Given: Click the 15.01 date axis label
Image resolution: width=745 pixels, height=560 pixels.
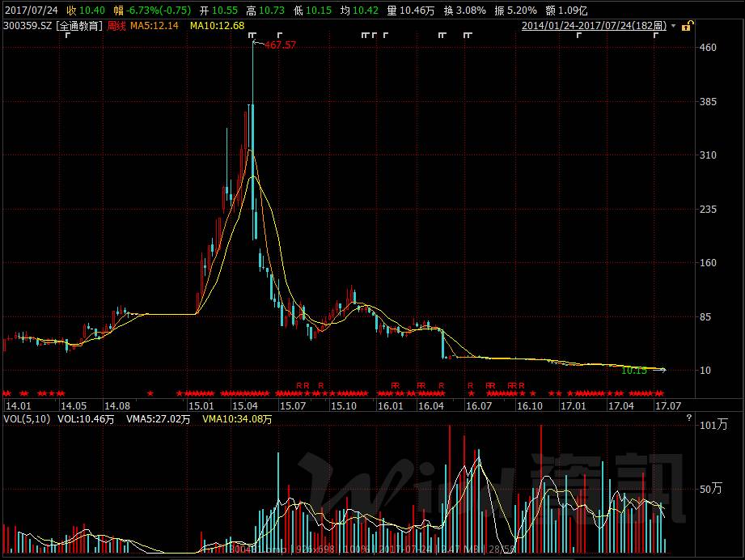Looking at the screenshot, I should pos(201,406).
